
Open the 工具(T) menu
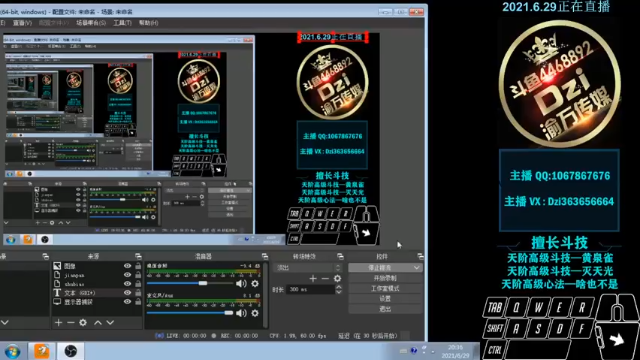[x=122, y=23]
